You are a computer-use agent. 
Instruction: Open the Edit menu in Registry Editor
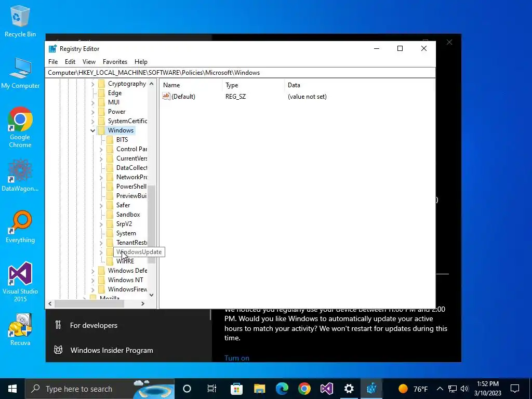(x=70, y=62)
